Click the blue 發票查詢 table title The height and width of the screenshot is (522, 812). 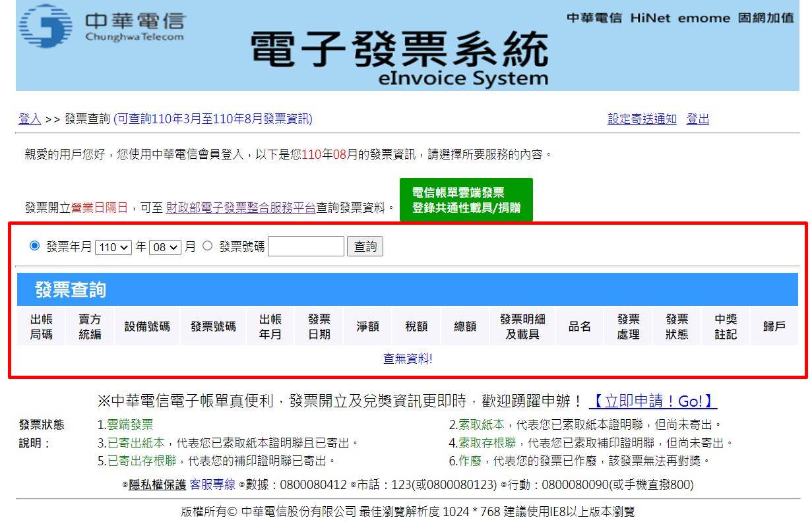pyautogui.click(x=71, y=290)
